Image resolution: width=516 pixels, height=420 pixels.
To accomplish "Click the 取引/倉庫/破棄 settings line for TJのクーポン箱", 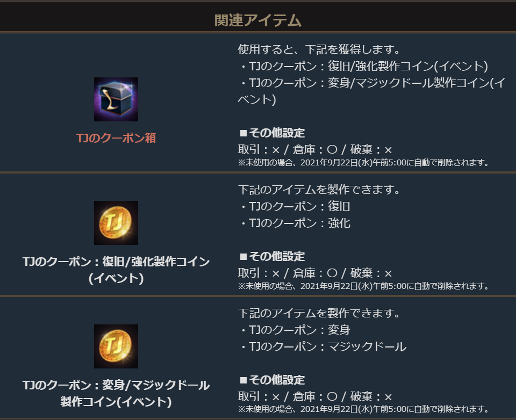I will (315, 149).
